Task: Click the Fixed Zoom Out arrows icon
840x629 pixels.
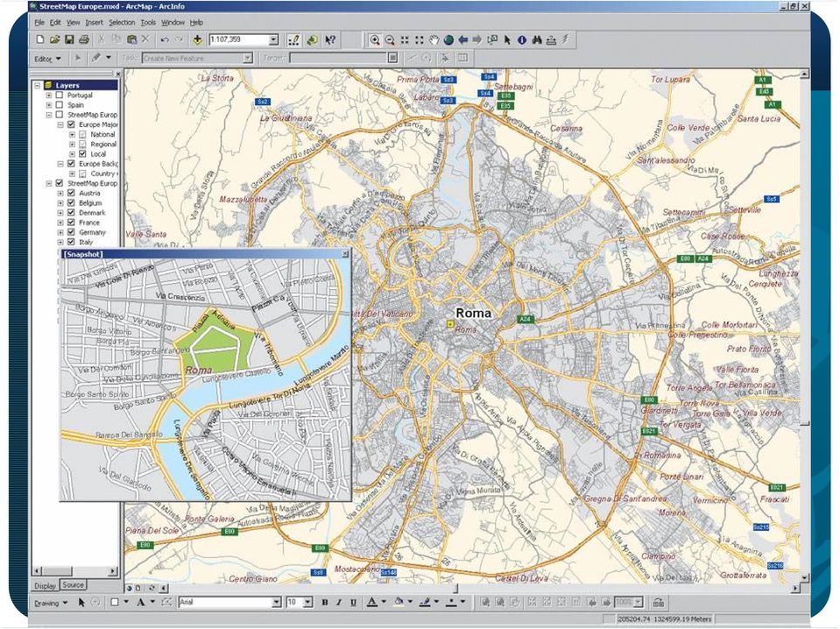Action: tap(420, 39)
